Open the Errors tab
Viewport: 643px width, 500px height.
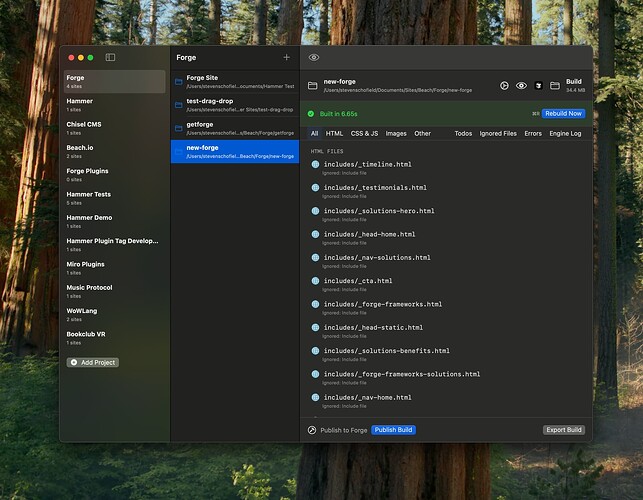pyautogui.click(x=533, y=134)
